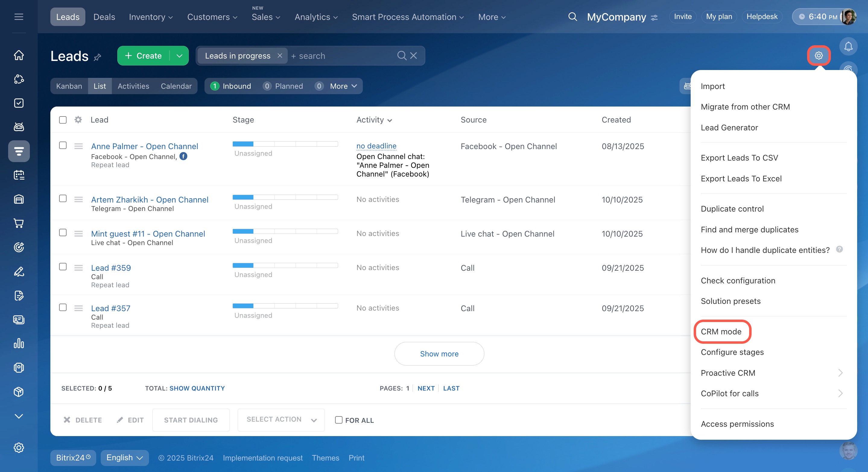Click the search magnifier in top navigation
Viewport: 868px width, 472px height.
(x=572, y=17)
